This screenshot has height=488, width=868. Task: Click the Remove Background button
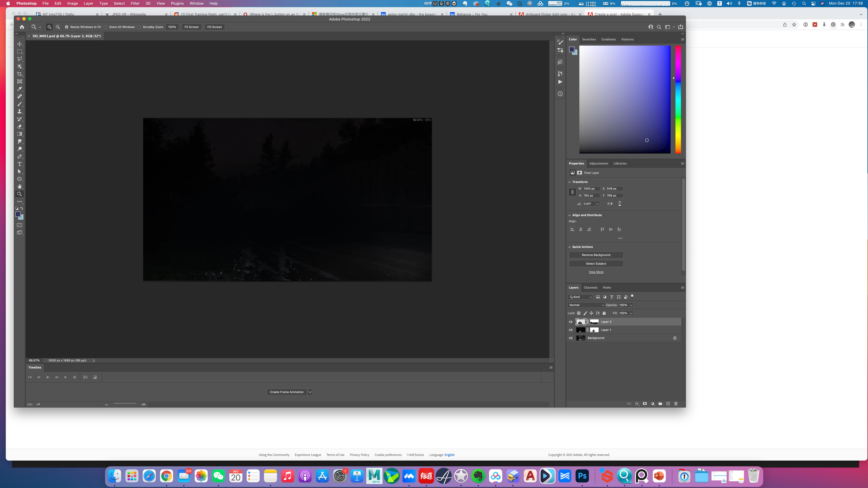point(596,255)
